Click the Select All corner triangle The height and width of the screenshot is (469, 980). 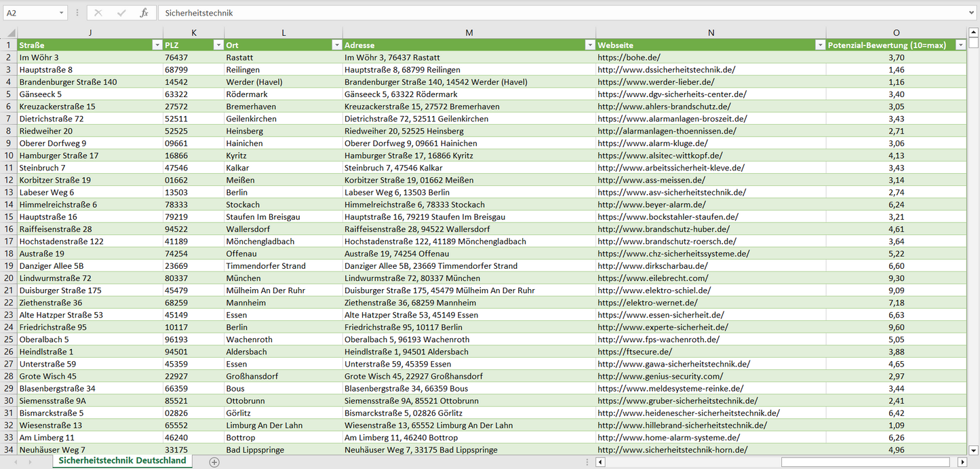[11, 33]
